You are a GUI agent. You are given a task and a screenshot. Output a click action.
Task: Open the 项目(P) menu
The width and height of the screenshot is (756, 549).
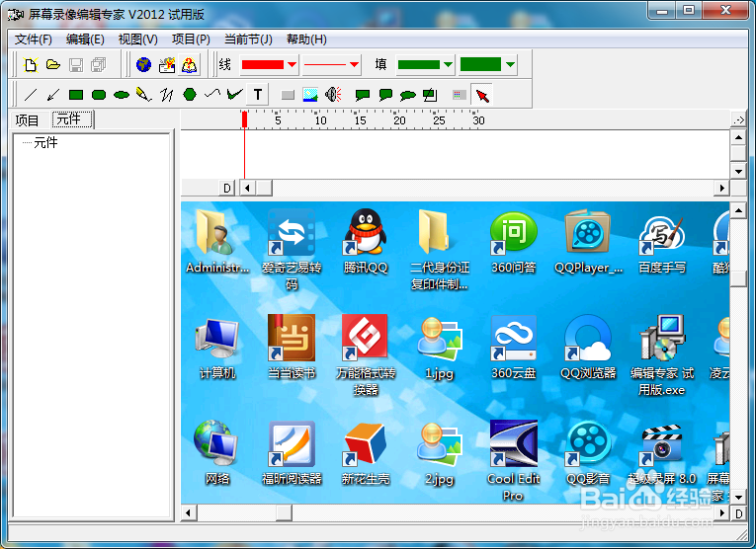click(191, 39)
